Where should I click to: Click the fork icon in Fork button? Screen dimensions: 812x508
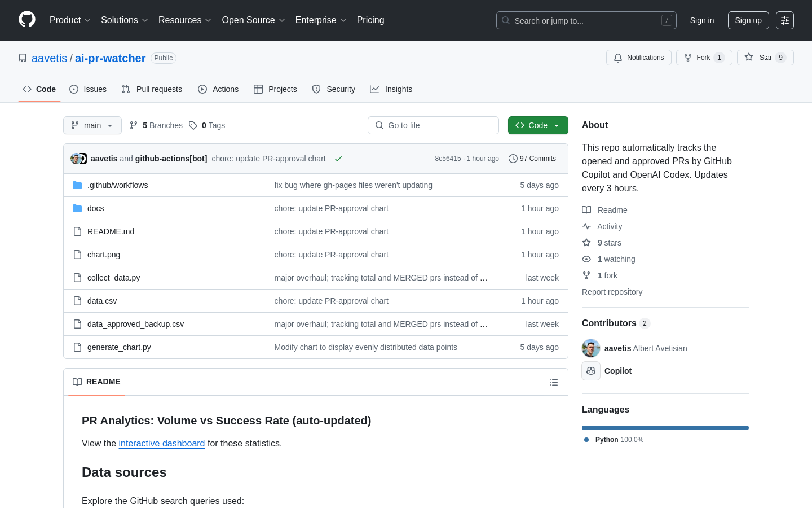tap(688, 58)
